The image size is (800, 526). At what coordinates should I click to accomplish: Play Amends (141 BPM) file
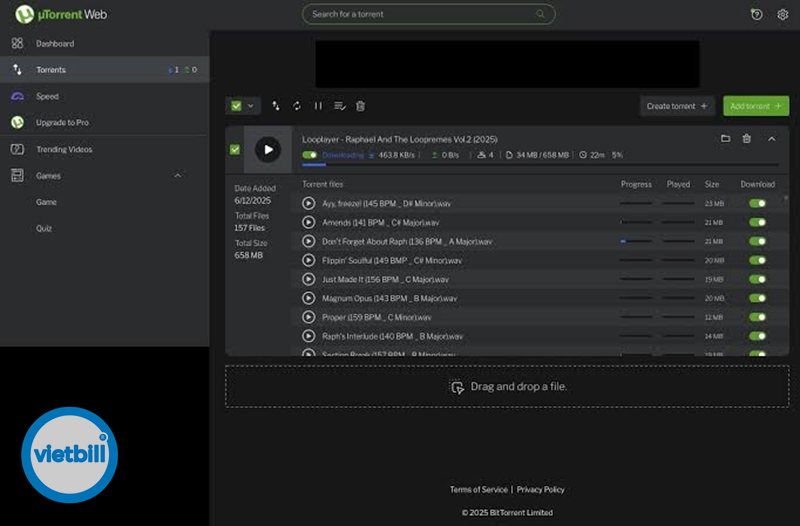click(308, 222)
